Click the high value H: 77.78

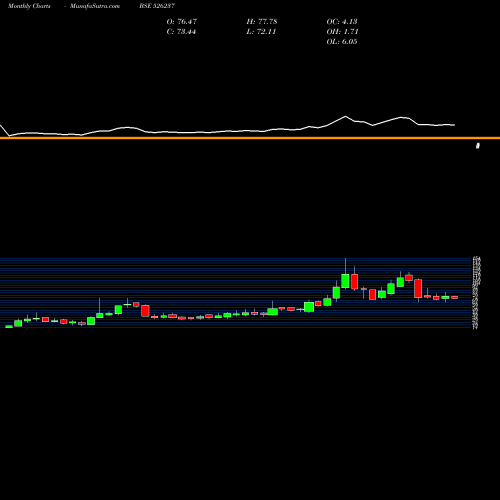point(262,22)
